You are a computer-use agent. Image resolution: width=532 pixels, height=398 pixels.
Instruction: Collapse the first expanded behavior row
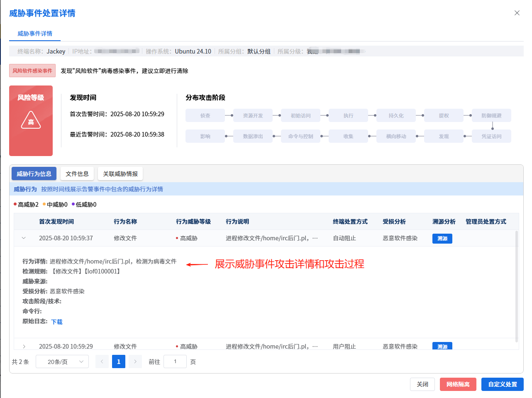tap(24, 238)
